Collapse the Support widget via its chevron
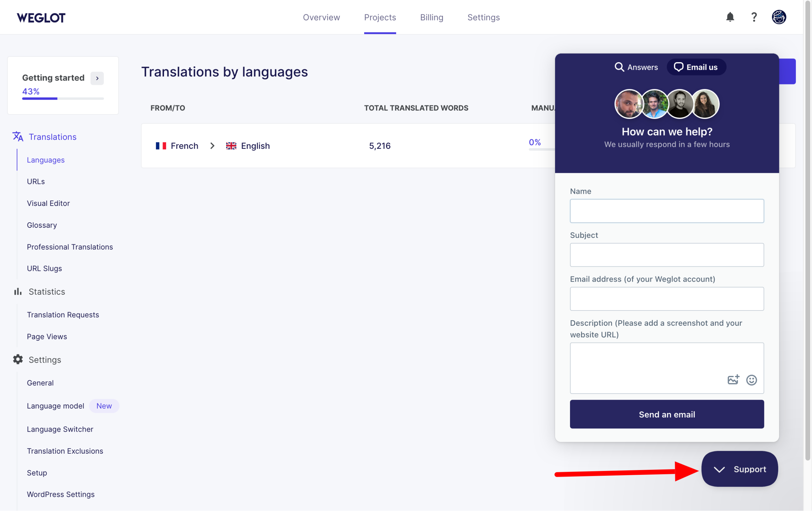The image size is (812, 511). click(x=719, y=469)
